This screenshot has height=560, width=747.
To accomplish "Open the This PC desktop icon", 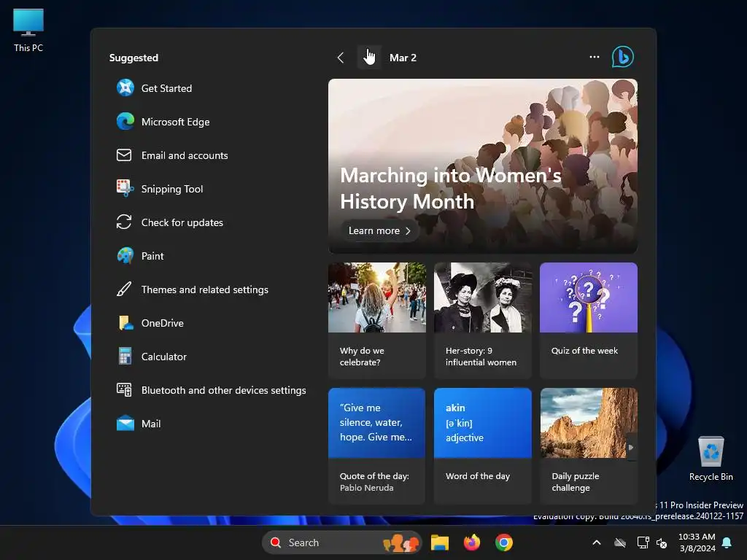I will coord(28,31).
